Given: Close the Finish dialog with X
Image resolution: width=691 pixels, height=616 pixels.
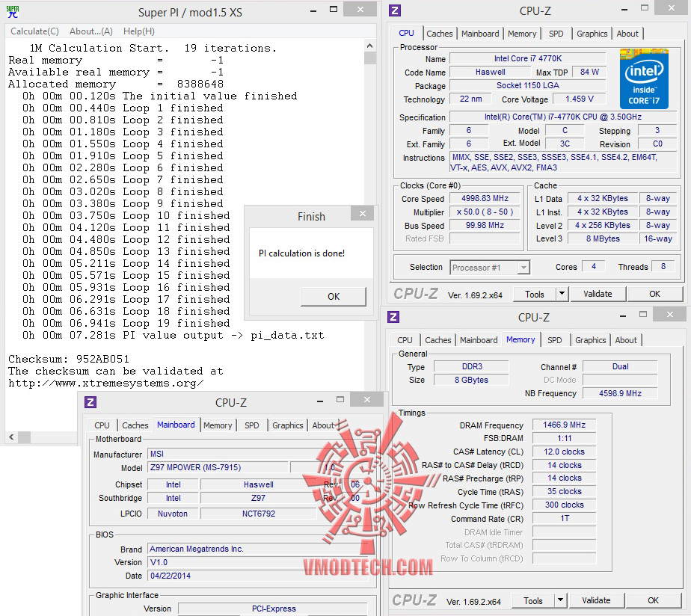Looking at the screenshot, I should click(x=362, y=213).
